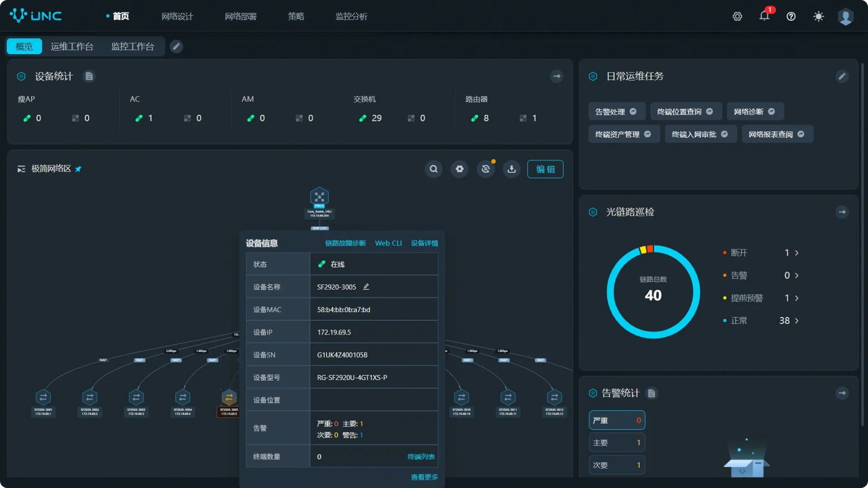The height and width of the screenshot is (488, 868).
Task: Click the Core Switch VSU node
Action: point(319,198)
